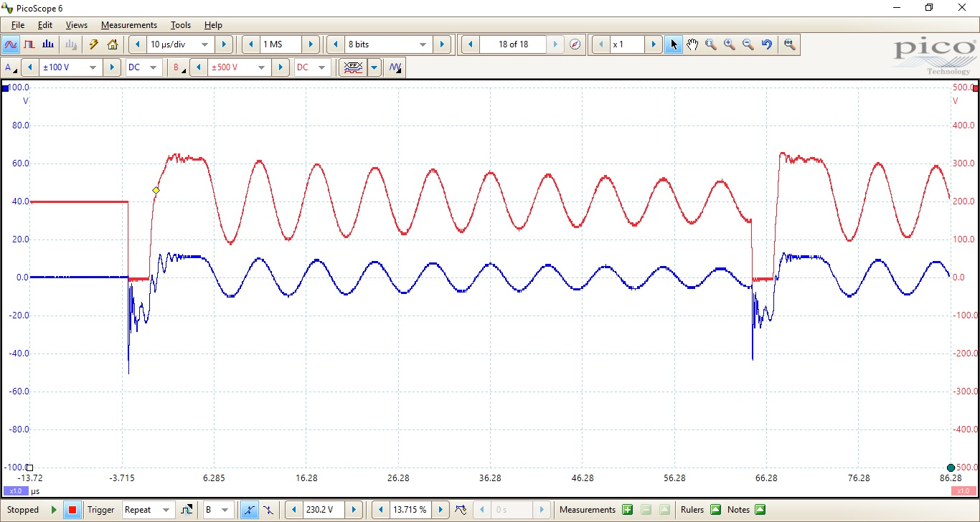
Task: Switch to Scope Mode
Action: pyautogui.click(x=11, y=44)
